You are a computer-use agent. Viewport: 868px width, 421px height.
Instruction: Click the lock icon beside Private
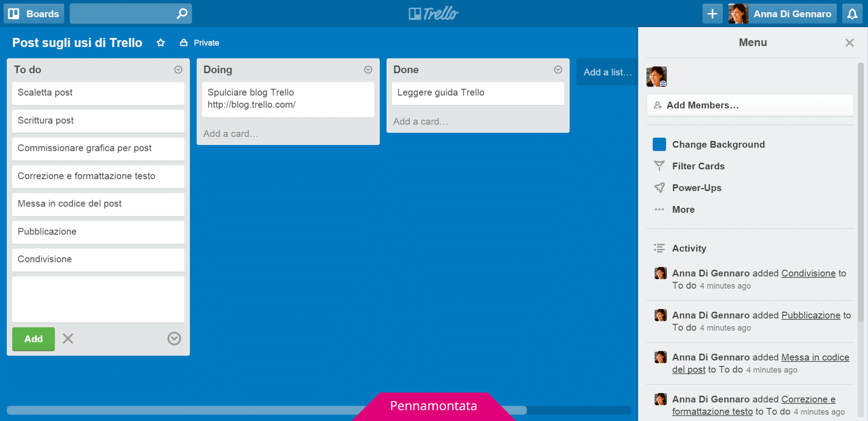coord(184,42)
